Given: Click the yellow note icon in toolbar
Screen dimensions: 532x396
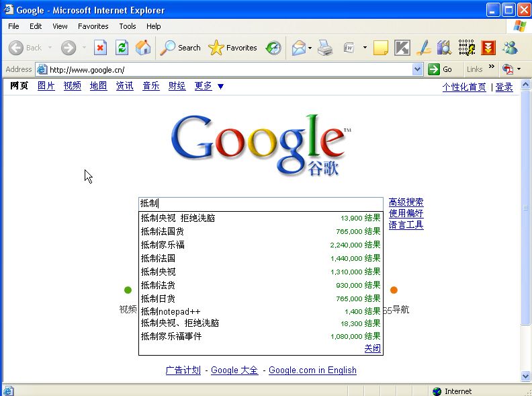Looking at the screenshot, I should (381, 48).
